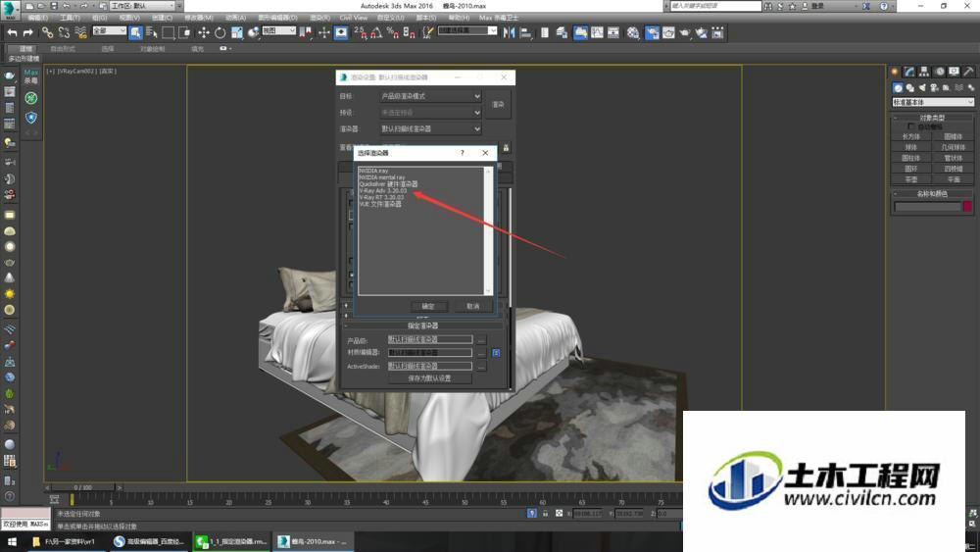The image size is (980, 552).
Task: Collapse the Assign Renderer rollout
Action: pos(423,326)
